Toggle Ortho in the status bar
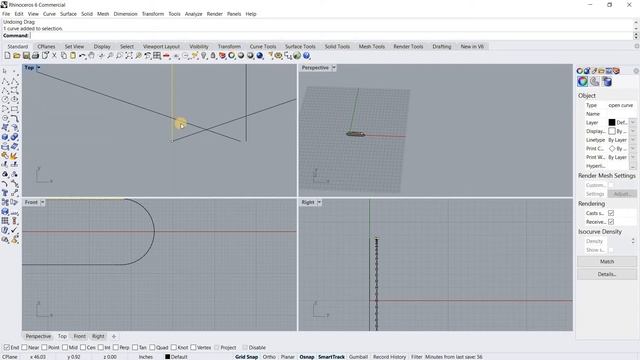Viewport: 640px width, 360px height. (269, 357)
